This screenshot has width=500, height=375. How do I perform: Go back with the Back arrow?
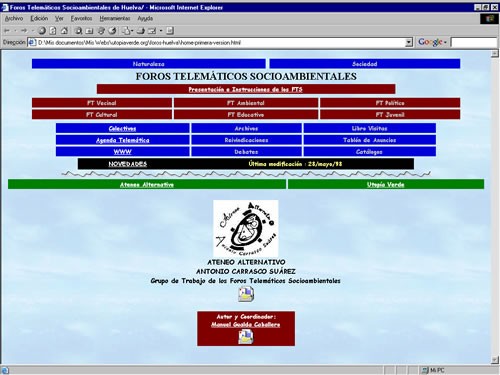(7, 31)
